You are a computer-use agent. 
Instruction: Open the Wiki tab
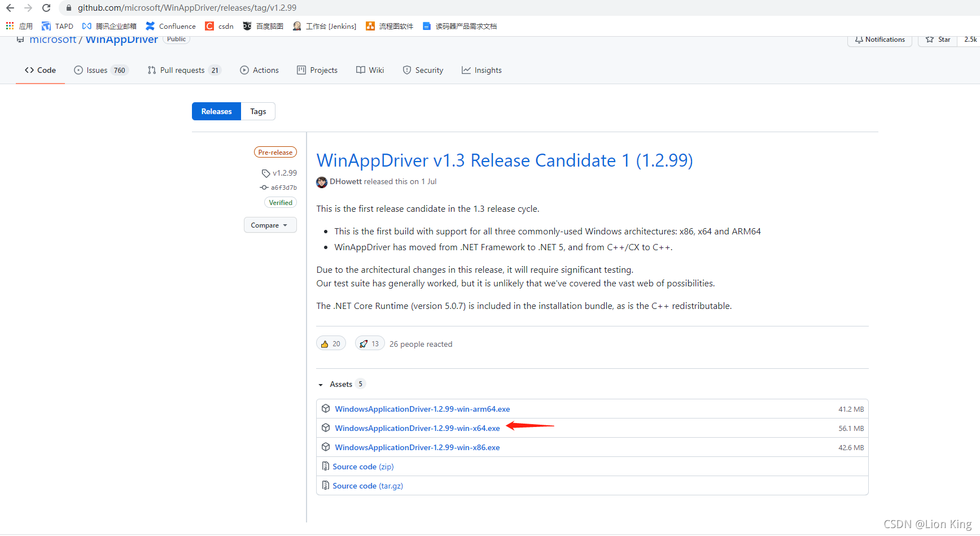370,70
